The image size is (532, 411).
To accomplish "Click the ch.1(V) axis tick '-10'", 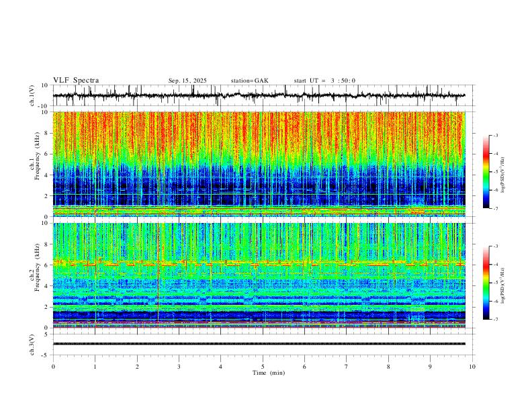I will click(x=44, y=107).
